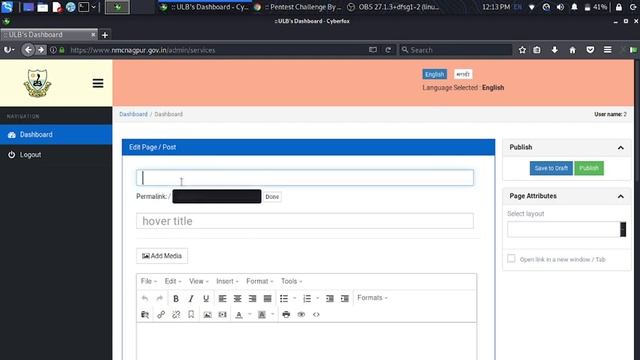
Task: Click the browser Search box
Action: pyautogui.click(x=456, y=50)
